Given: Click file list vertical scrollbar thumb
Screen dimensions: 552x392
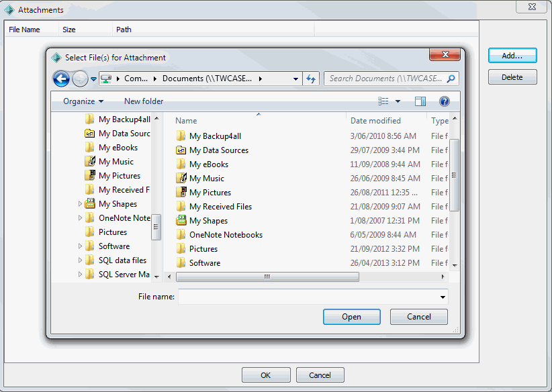Looking at the screenshot, I should point(454,175).
